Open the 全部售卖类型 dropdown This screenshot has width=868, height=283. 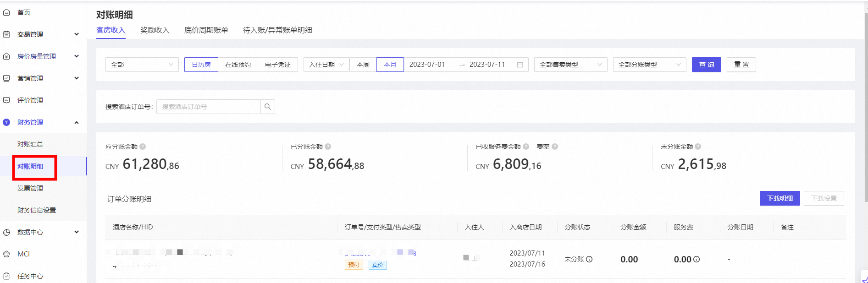point(570,65)
